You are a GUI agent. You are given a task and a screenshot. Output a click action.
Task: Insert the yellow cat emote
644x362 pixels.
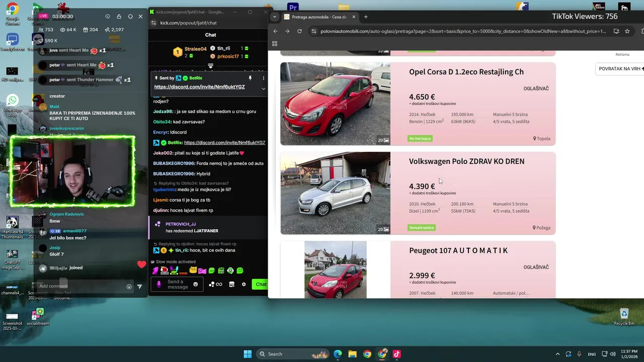pos(193,270)
